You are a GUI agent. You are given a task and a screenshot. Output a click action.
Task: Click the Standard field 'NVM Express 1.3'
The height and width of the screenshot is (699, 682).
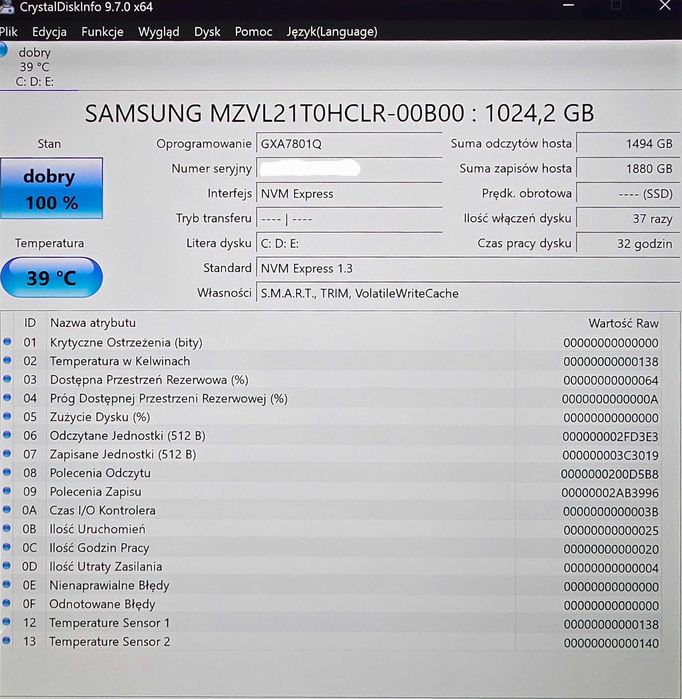468,268
